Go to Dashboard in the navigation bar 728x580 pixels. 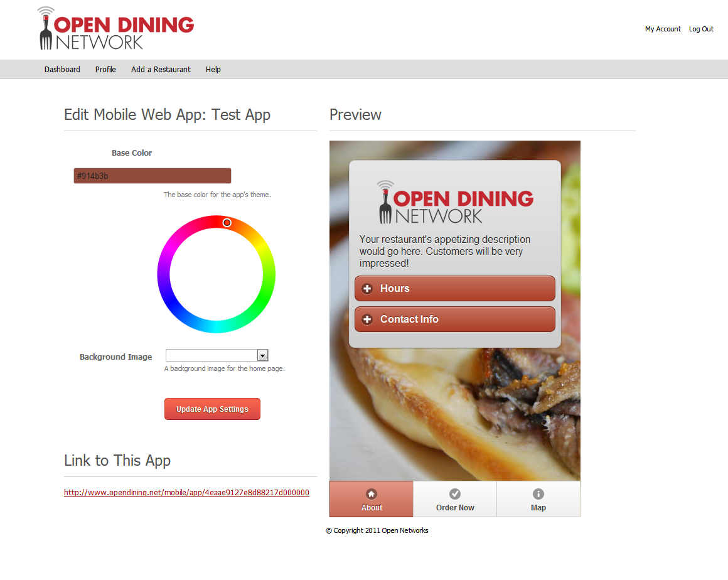click(62, 70)
